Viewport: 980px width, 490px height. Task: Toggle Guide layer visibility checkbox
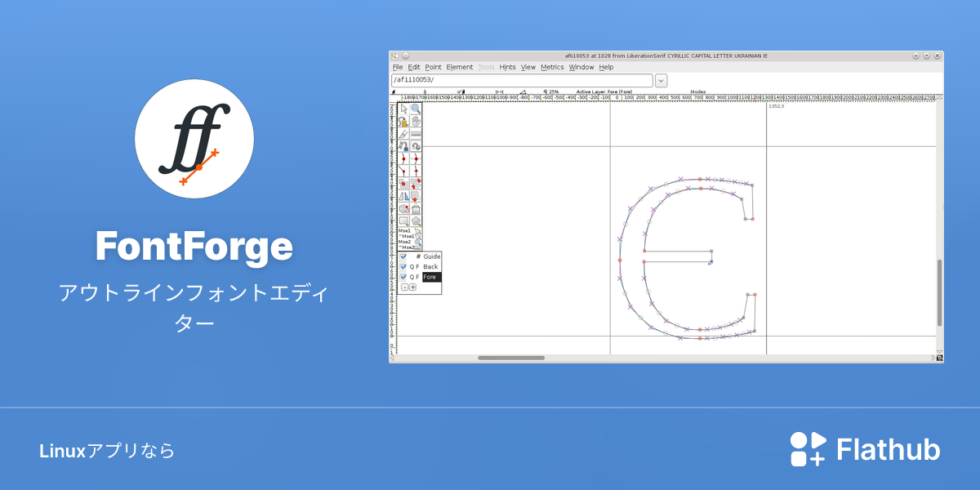coord(403,256)
